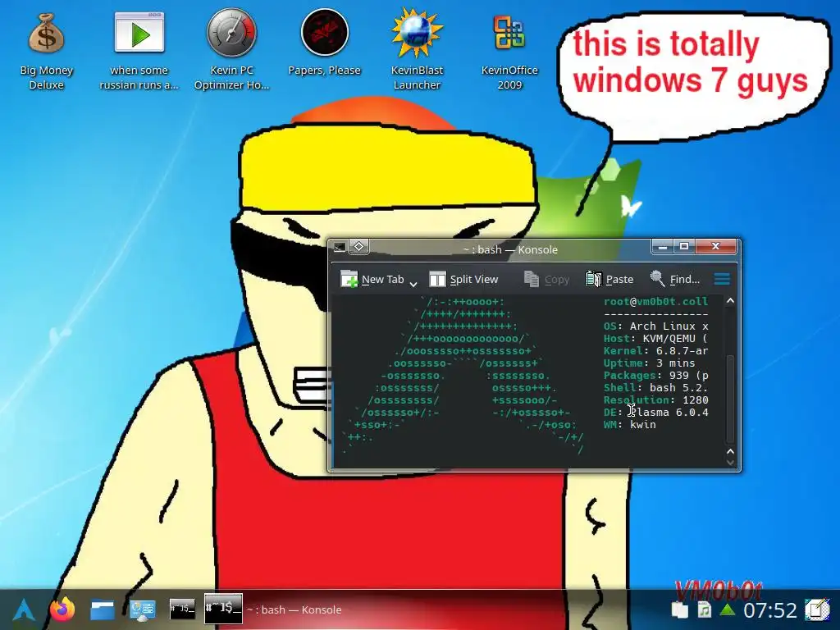Close the Konsole window
Viewport: 840px width, 630px height.
[x=715, y=246]
